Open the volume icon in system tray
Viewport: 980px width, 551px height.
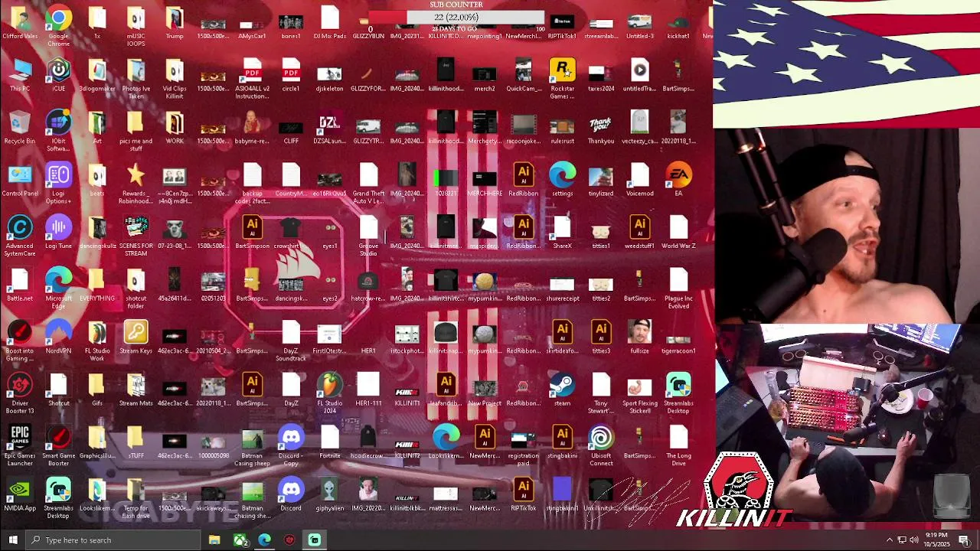[913, 540]
